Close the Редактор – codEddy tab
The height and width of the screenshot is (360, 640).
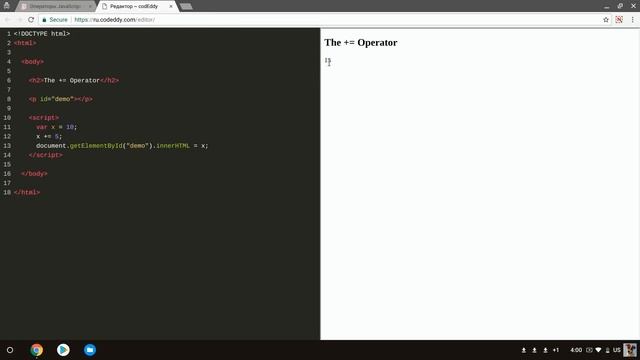pos(171,6)
